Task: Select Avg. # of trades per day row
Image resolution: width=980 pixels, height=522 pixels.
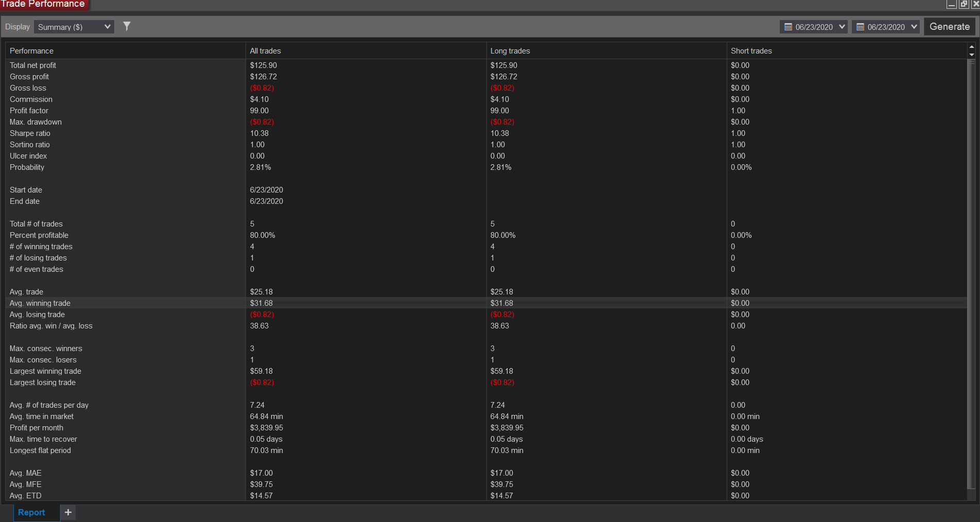Action: point(486,405)
